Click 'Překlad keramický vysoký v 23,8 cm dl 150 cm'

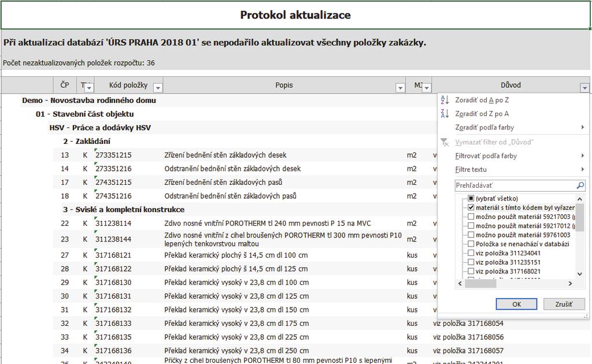(236, 310)
